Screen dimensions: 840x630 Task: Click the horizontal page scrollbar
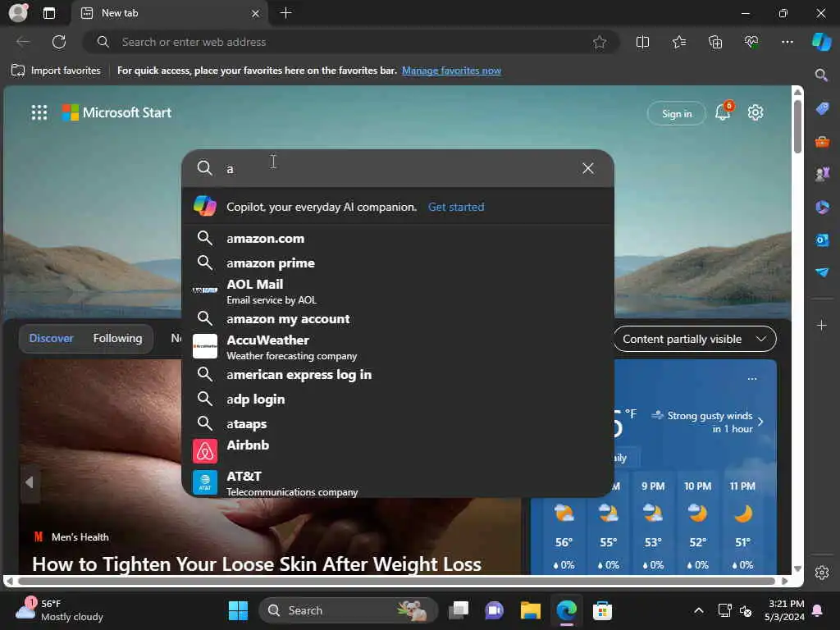coord(396,582)
